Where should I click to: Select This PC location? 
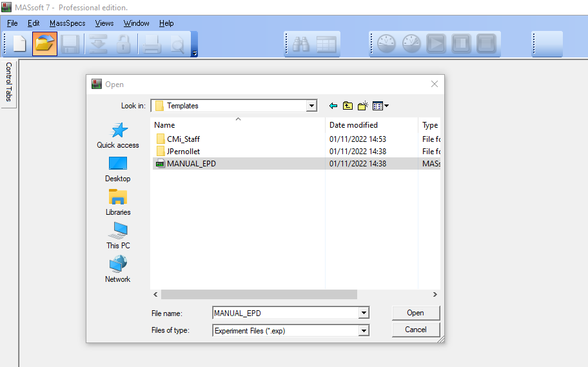[x=118, y=237]
